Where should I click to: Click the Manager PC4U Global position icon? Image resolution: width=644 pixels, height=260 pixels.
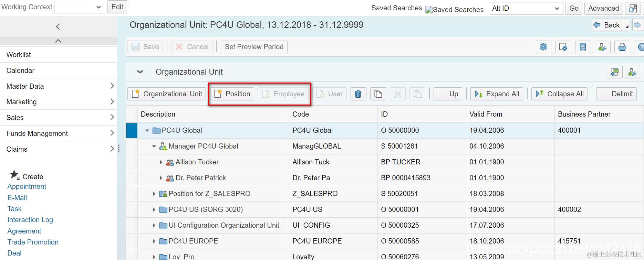pos(163,147)
